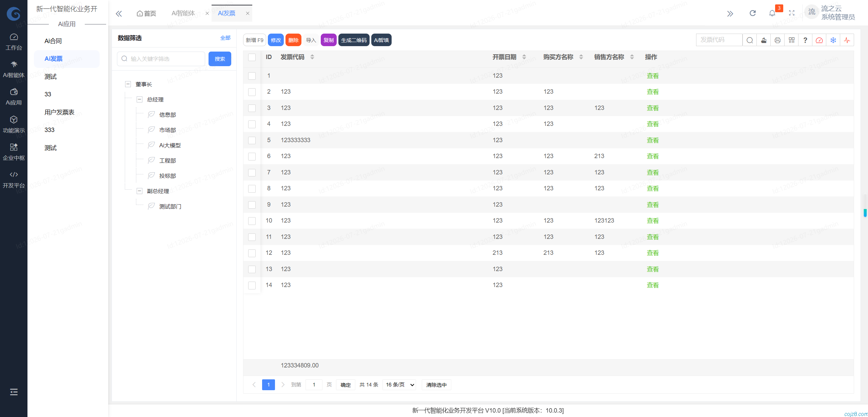
Task: Toggle the select-all checkbox in table header
Action: 252,57
